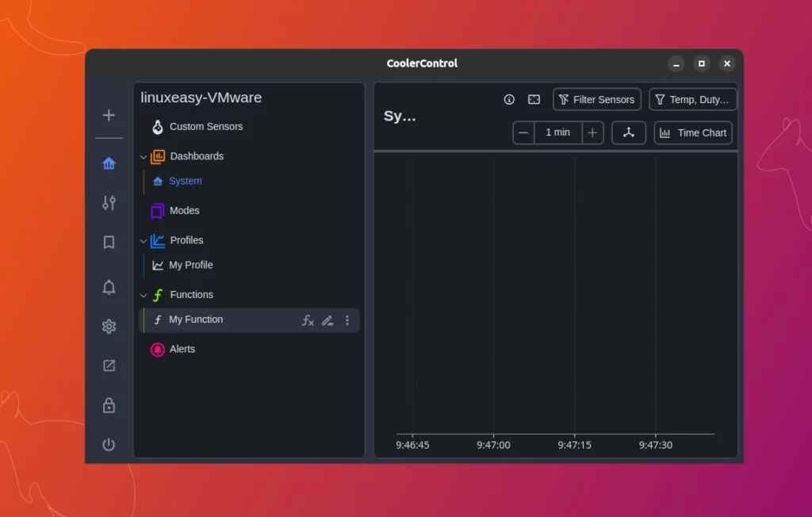812x517 pixels.
Task: Click the info icon above the chart
Action: point(508,99)
